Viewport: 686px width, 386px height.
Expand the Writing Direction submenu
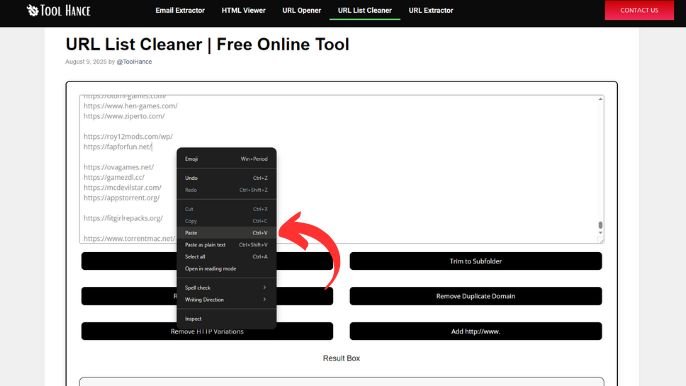tap(226, 300)
